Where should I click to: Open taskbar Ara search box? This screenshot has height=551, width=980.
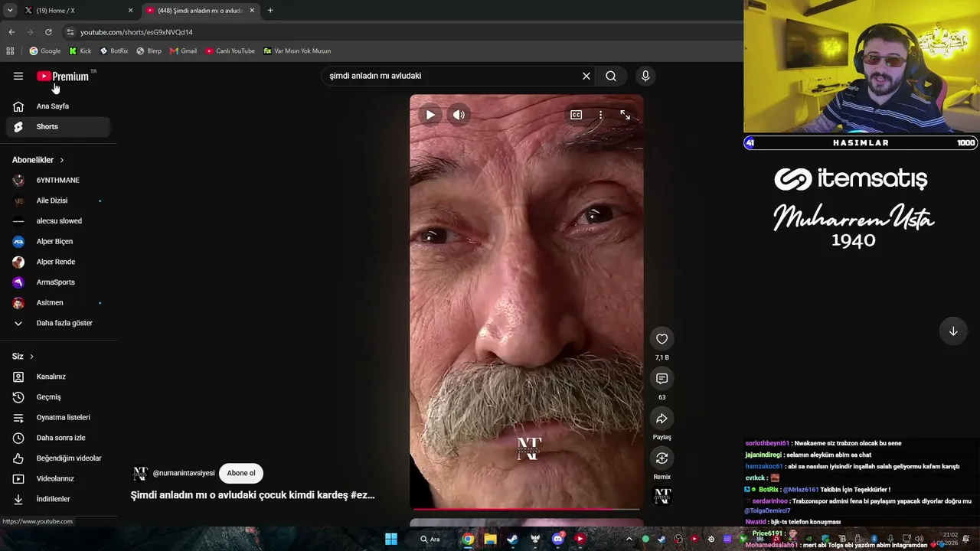(430, 539)
